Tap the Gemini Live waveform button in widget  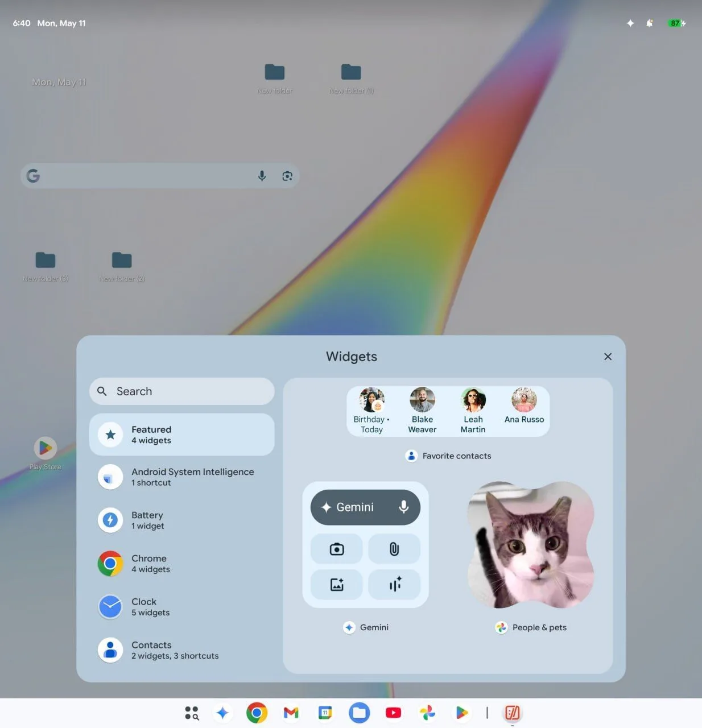coord(394,584)
